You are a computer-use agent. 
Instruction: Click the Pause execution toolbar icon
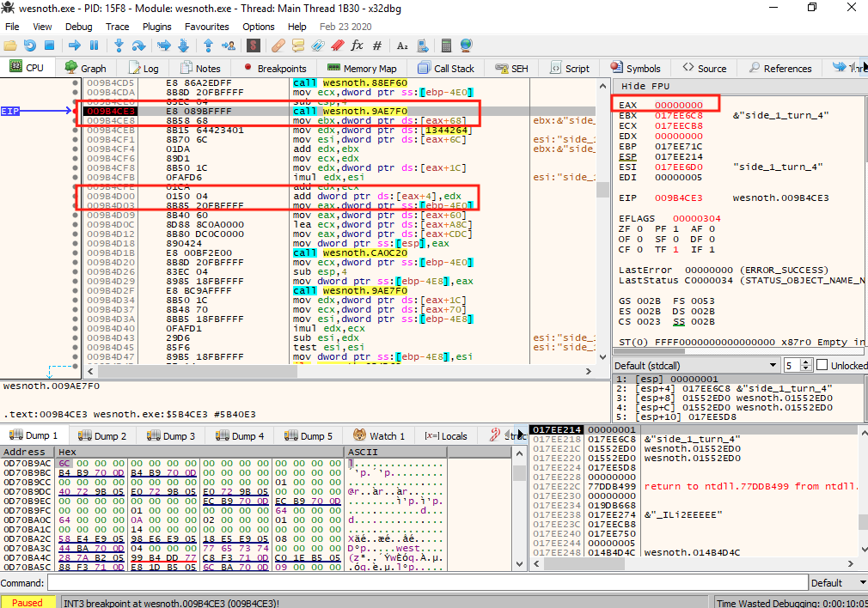[x=95, y=46]
